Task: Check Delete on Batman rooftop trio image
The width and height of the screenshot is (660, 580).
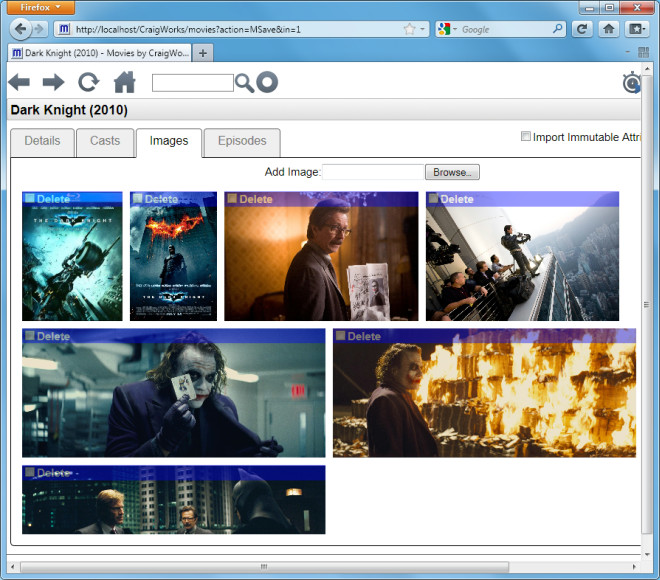Action: [x=29, y=472]
